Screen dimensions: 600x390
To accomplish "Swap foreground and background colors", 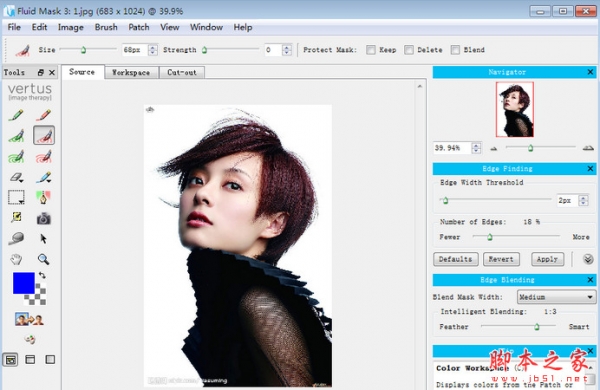I will coord(42,275).
